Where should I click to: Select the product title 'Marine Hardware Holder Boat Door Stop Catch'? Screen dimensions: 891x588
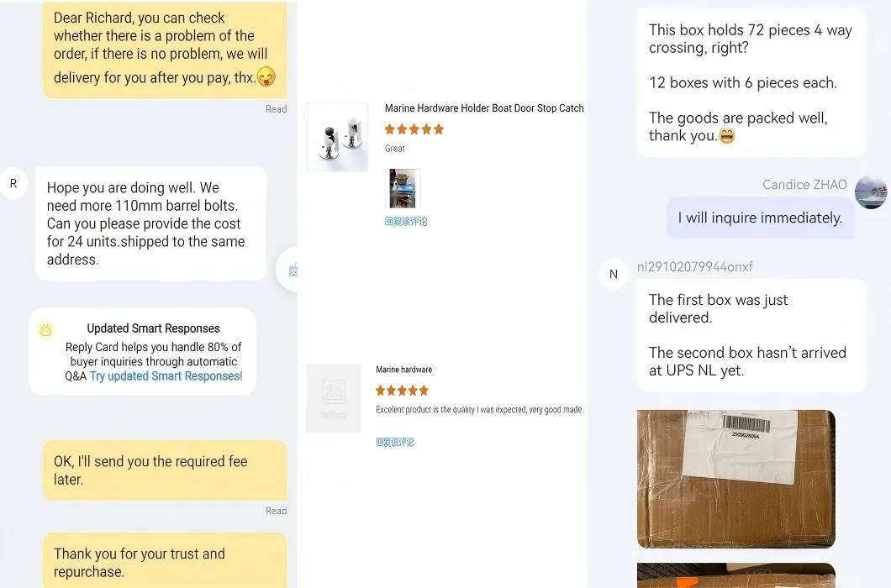click(484, 108)
